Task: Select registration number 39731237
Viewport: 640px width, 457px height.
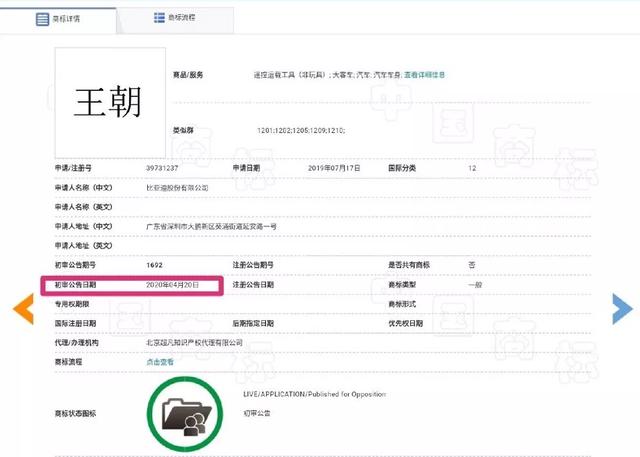Action: pos(162,168)
